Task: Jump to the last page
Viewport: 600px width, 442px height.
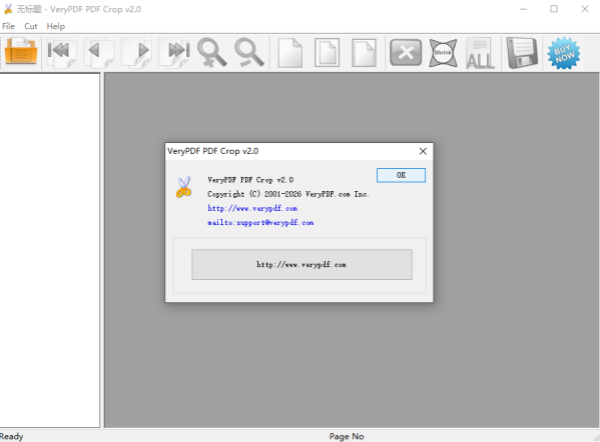Action: point(174,52)
